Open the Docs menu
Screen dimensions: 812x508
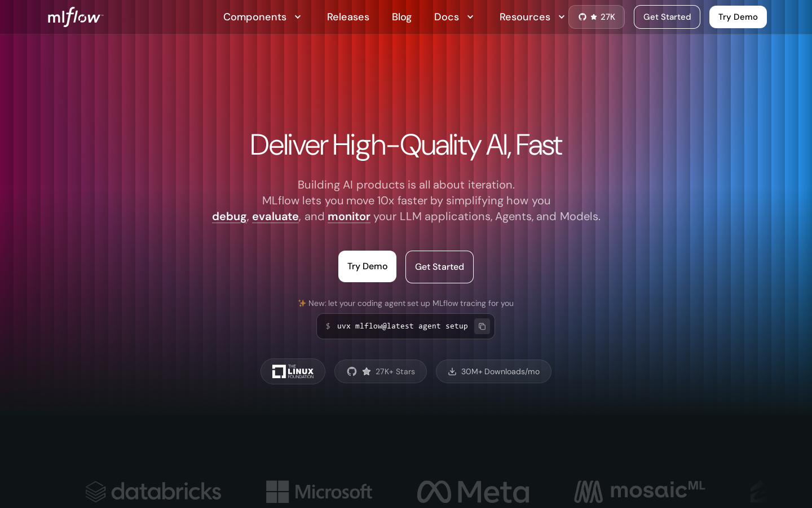point(447,17)
